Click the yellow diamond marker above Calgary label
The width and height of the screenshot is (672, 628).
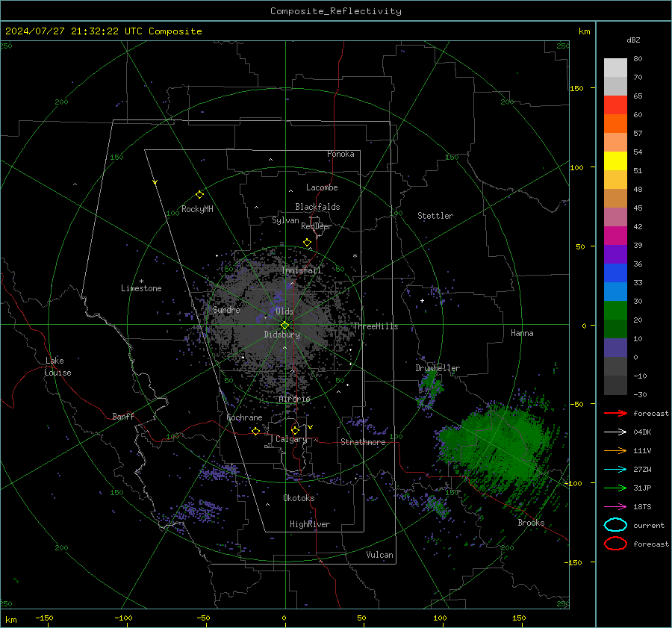tap(295, 430)
